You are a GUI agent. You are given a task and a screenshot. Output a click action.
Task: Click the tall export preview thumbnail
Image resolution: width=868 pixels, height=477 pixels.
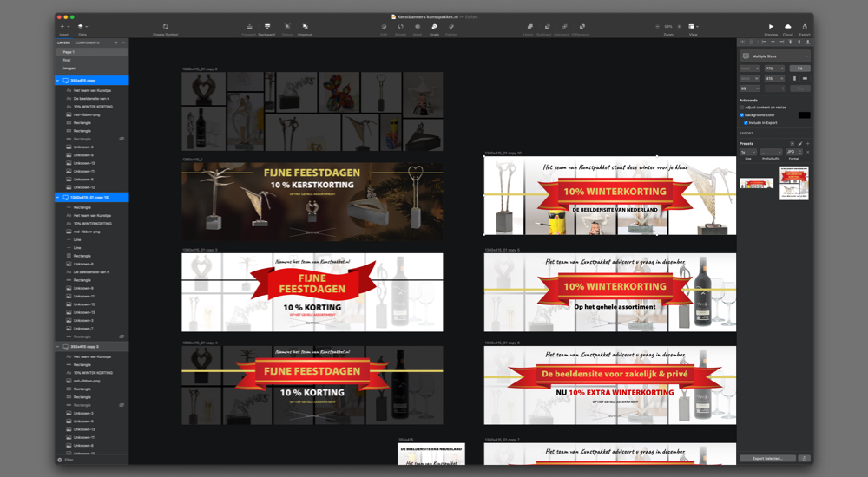point(794,183)
